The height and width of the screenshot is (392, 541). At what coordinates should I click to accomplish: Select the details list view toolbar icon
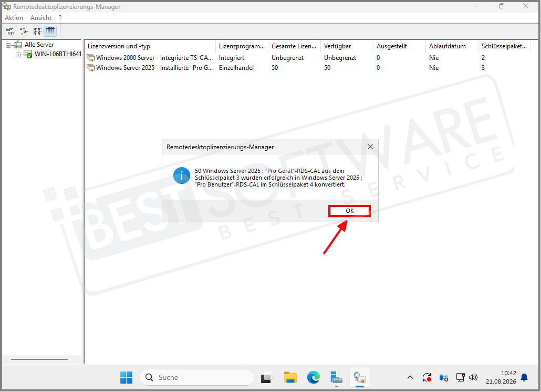(50, 32)
